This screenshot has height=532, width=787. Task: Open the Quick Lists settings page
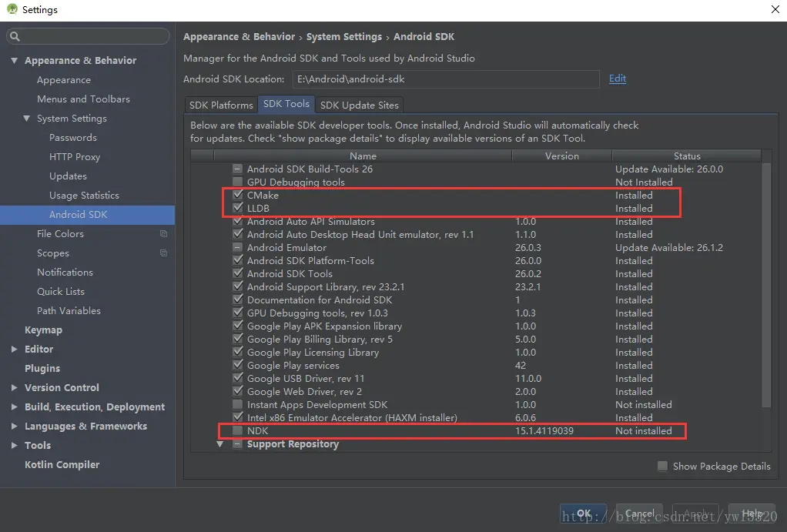click(61, 291)
